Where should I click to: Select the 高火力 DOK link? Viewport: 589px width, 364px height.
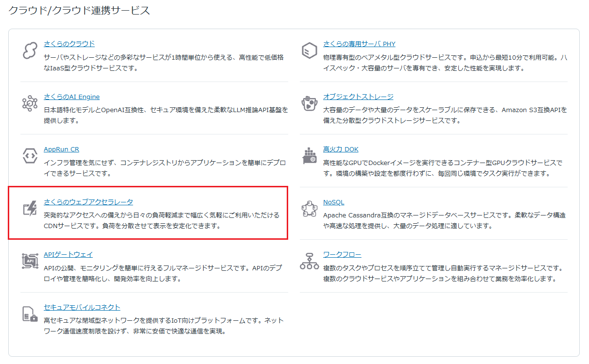click(341, 149)
